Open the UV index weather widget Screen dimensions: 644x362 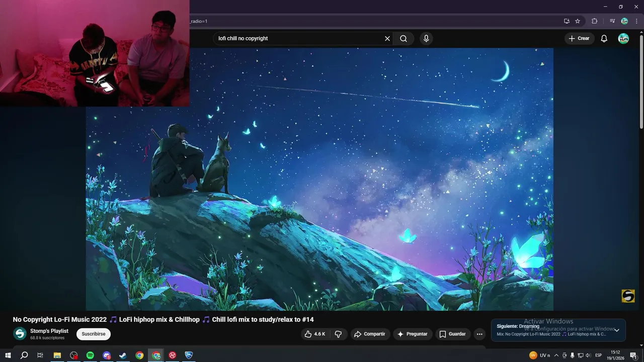pos(540,355)
